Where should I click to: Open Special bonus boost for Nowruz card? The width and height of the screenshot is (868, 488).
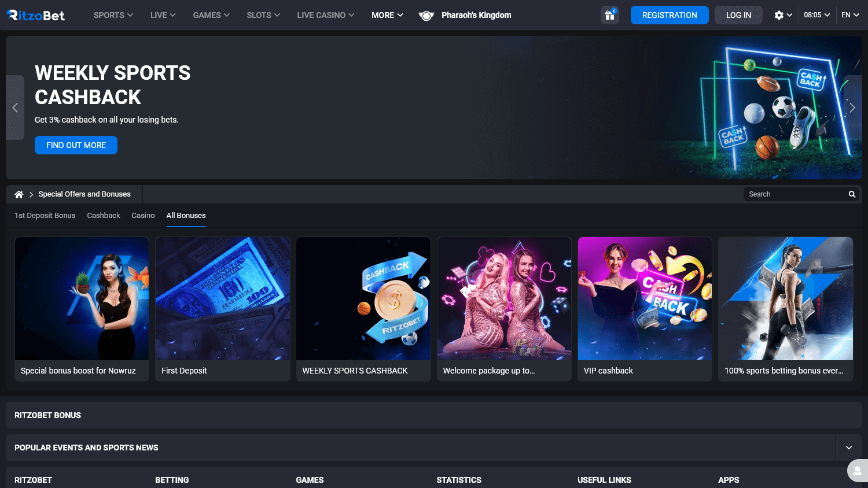click(82, 309)
